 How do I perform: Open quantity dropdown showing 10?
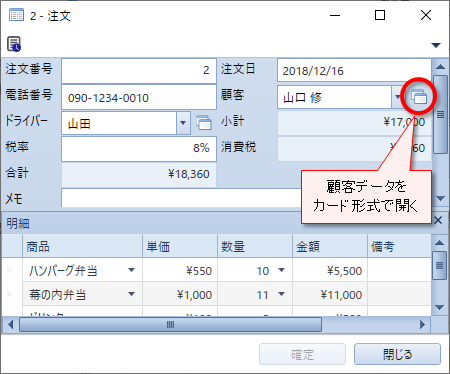[281, 270]
